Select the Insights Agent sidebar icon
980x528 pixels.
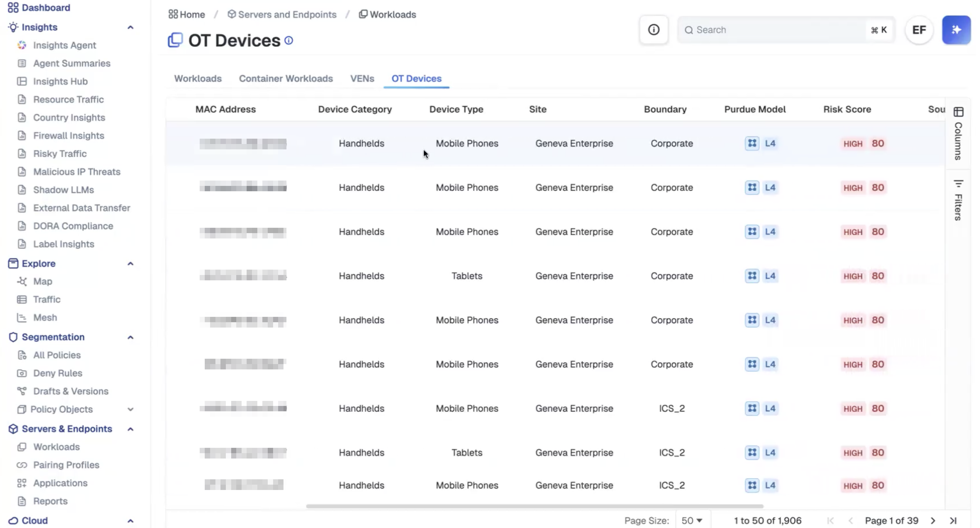[22, 45]
